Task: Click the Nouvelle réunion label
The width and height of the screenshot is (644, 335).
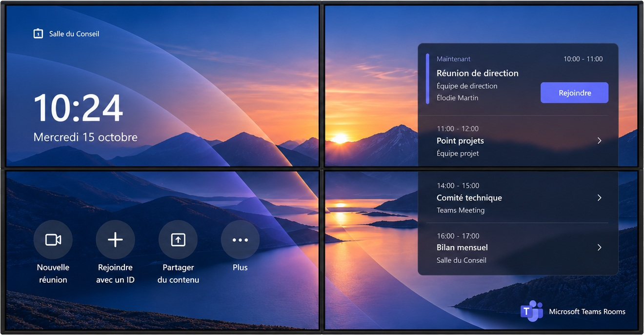Action: tap(53, 274)
